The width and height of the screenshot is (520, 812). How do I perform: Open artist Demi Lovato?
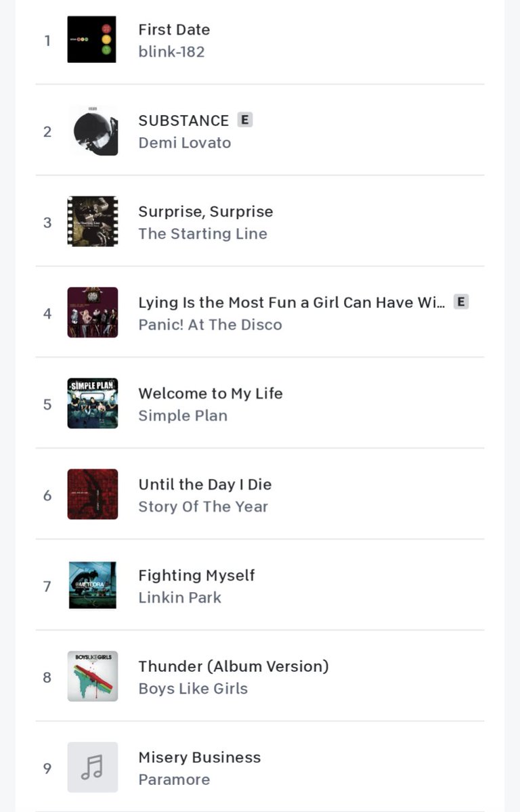(x=185, y=143)
